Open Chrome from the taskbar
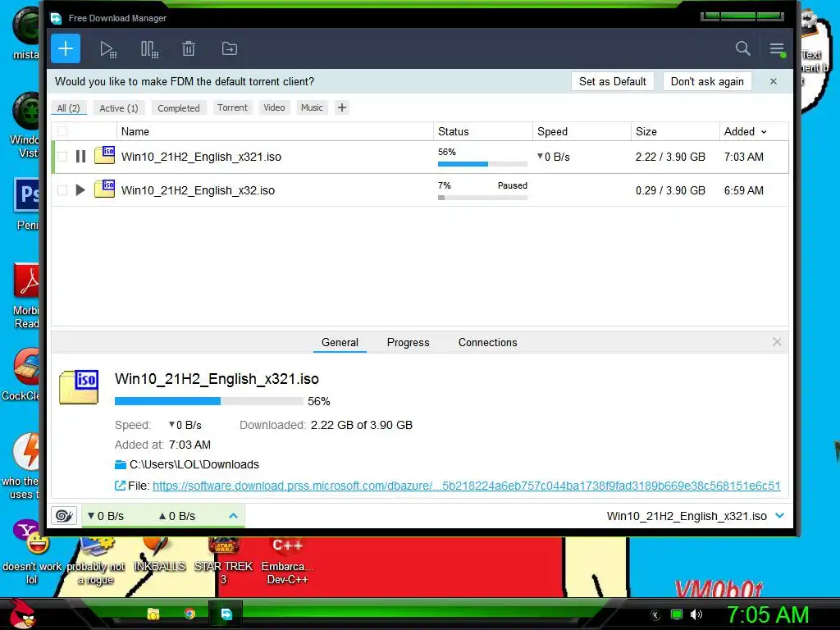 click(x=189, y=614)
